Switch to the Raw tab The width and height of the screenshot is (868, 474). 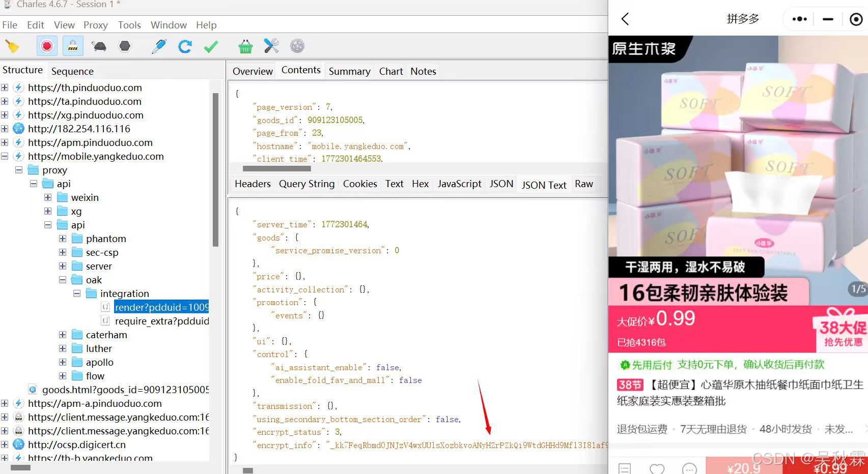point(584,184)
